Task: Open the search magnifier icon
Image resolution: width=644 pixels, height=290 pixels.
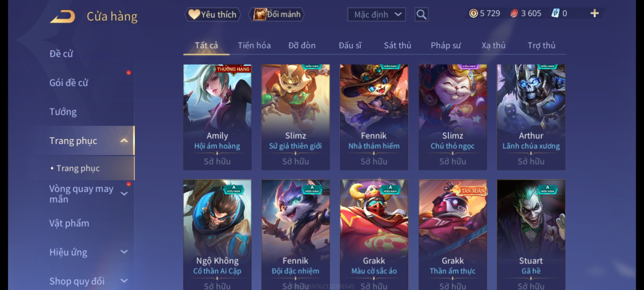Action: pyautogui.click(x=421, y=15)
